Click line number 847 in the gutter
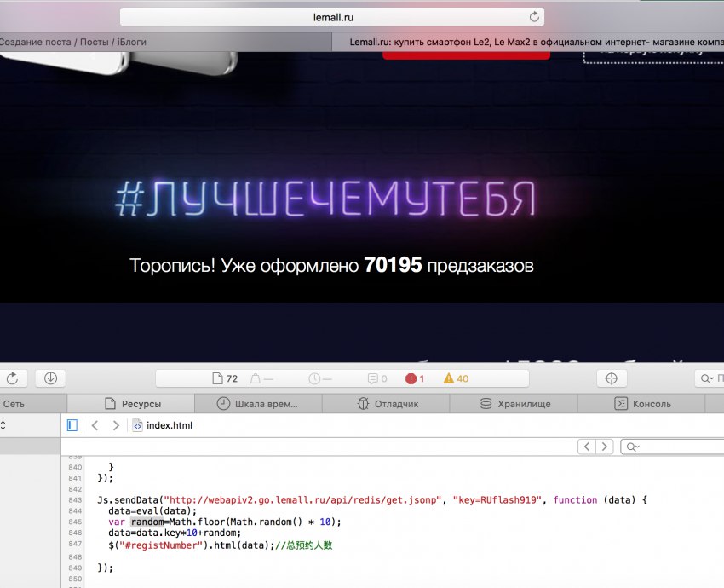 [x=75, y=545]
